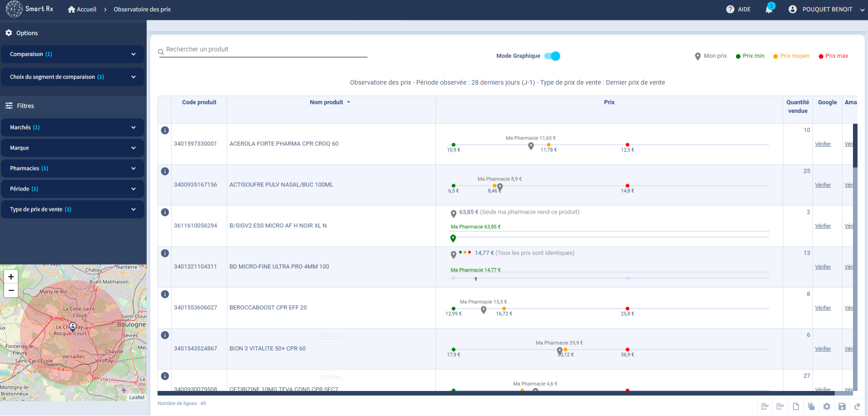Go to Accueil home icon
Viewport: 868px width, 416px height.
point(71,10)
